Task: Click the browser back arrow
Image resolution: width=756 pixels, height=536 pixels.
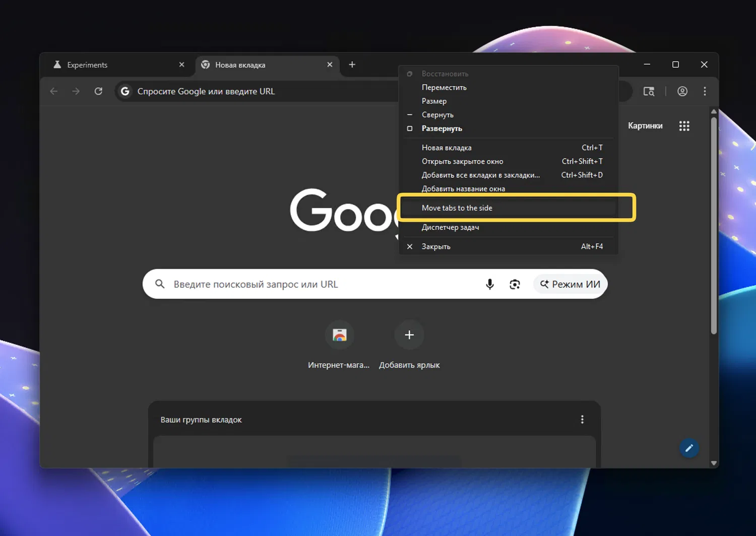Action: pyautogui.click(x=54, y=91)
